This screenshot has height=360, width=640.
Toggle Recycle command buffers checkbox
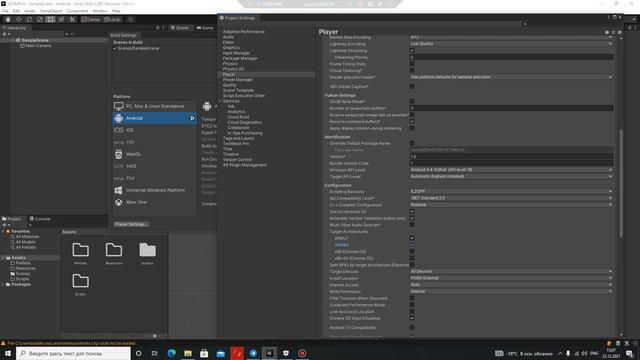pos(412,122)
